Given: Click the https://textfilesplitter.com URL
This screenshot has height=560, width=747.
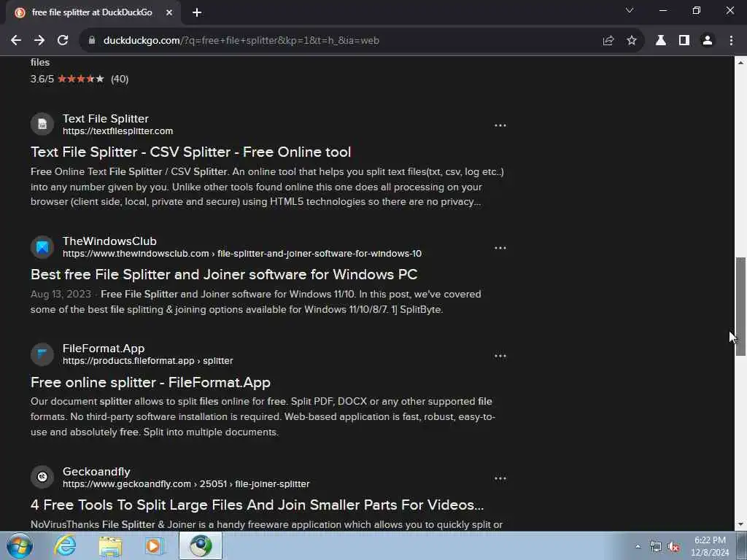Looking at the screenshot, I should 117,131.
